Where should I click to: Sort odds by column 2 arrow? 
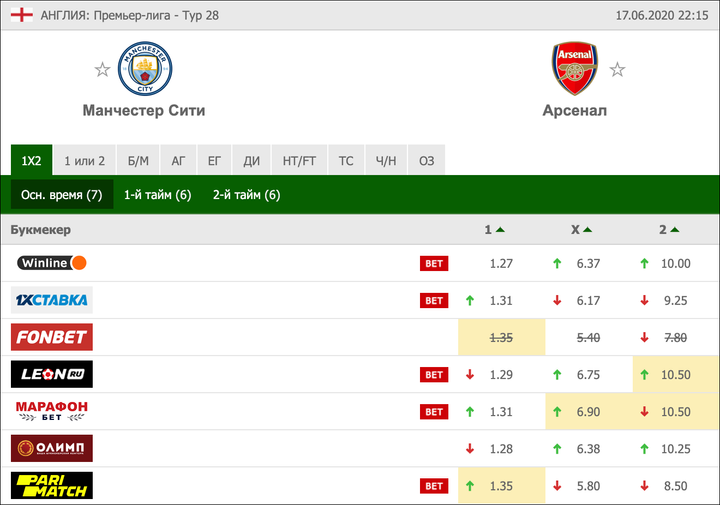668,230
